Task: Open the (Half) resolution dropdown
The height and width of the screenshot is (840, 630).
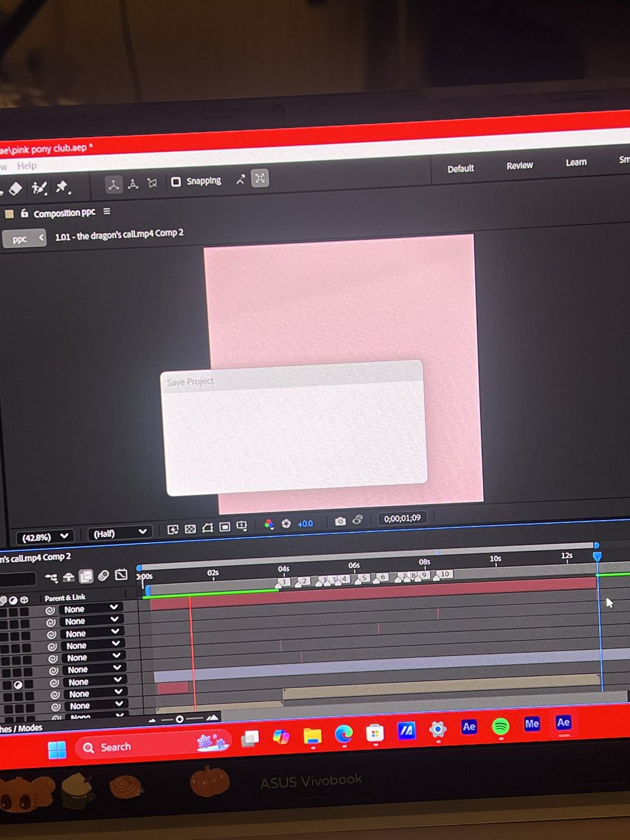Action: pyautogui.click(x=120, y=533)
